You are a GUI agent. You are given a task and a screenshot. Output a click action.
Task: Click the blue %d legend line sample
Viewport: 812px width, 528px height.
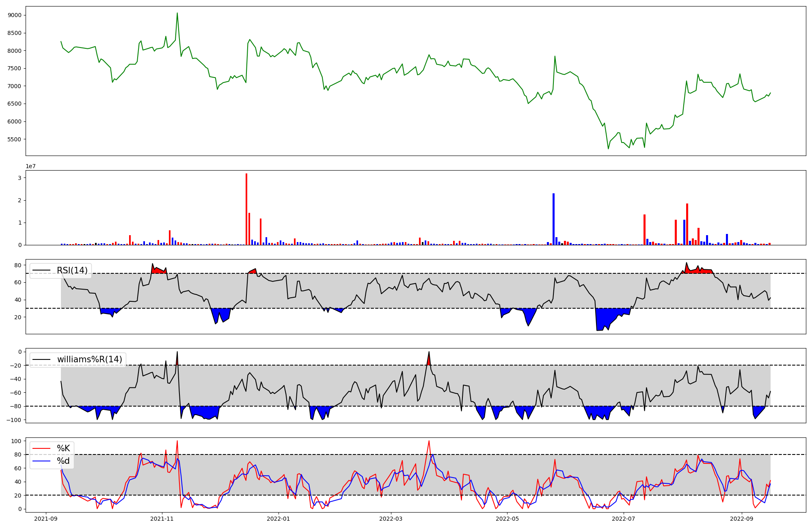pos(41,461)
